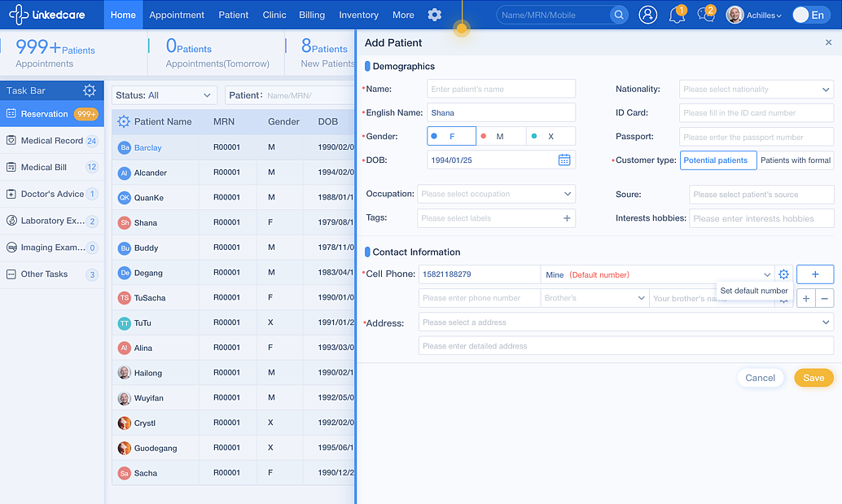
Task: Close the Add Patient panel
Action: point(828,42)
